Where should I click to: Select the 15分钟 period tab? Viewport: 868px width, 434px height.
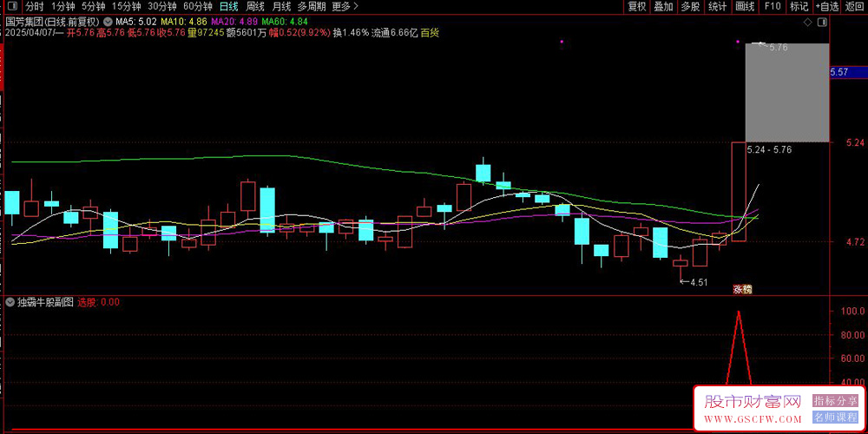pyautogui.click(x=126, y=7)
